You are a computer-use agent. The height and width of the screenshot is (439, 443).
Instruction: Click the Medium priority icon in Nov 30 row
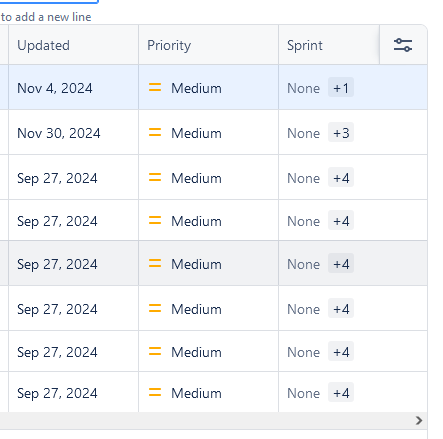[155, 132]
